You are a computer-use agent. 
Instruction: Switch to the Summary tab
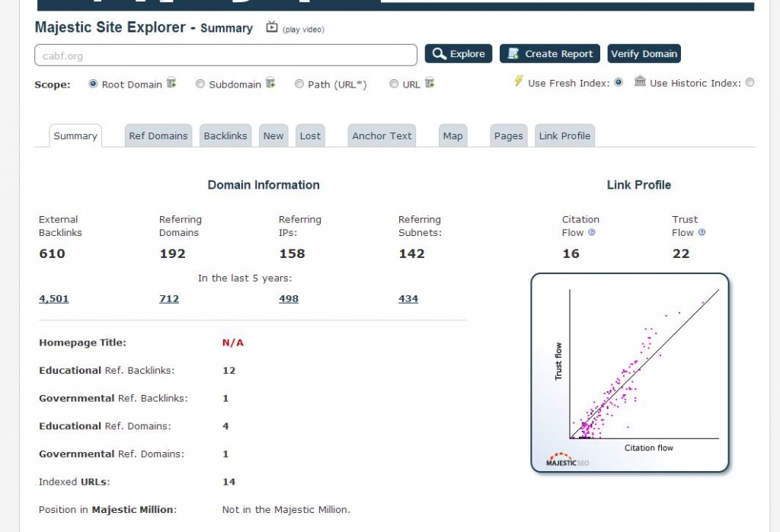[x=75, y=135]
